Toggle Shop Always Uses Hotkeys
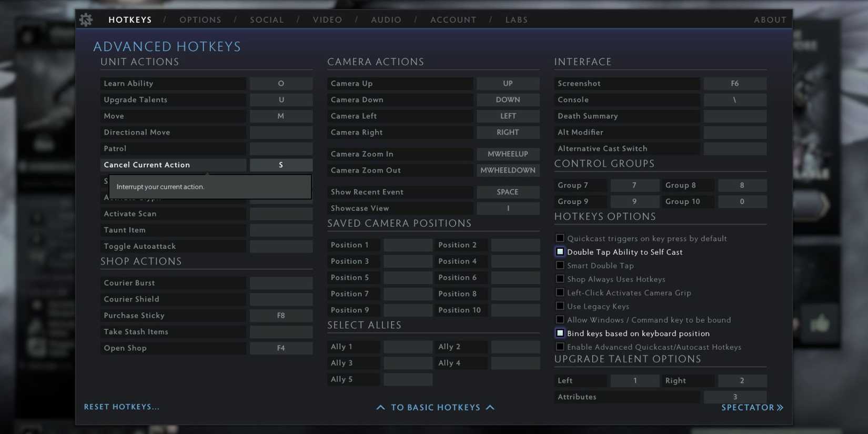 560,279
